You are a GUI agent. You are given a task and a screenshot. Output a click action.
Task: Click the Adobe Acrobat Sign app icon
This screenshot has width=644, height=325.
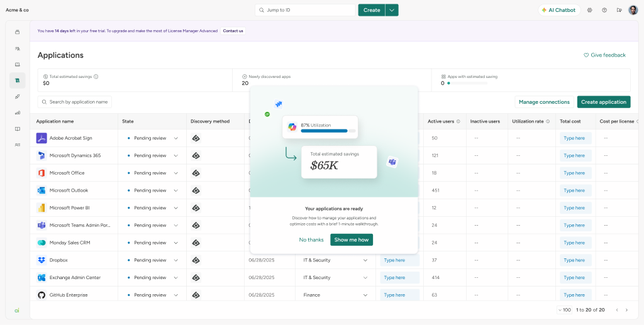(42, 138)
